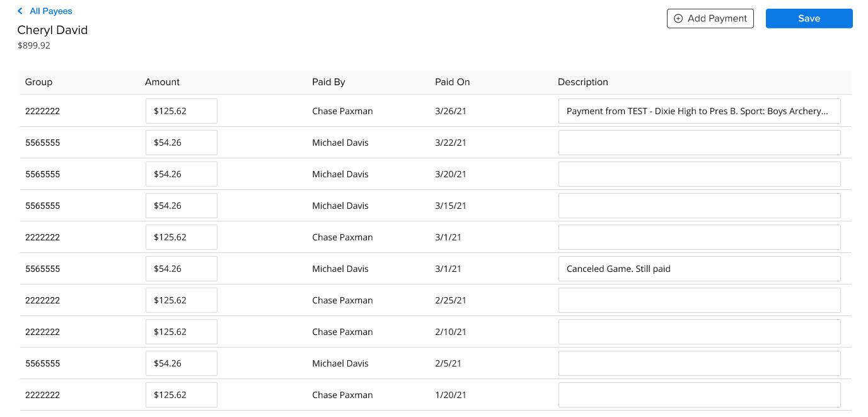Edit amount for the 3/15/21 payment
Screen dimensions: 868x417
pos(182,206)
